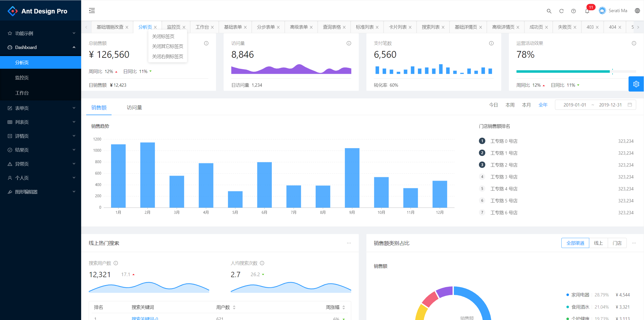Viewport: 644px width, 320px height.
Task: Choose 关闭其它标签页 from context menu
Action: tap(168, 46)
